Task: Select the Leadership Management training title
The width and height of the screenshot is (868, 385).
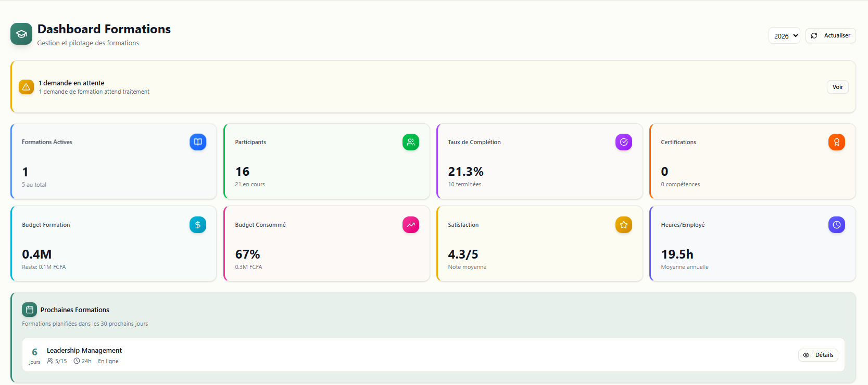Action: (x=84, y=351)
